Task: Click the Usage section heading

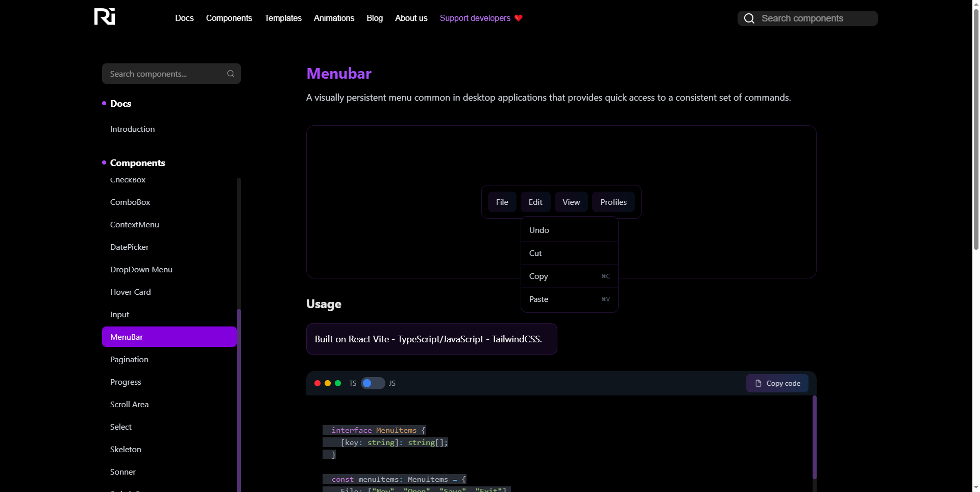Action: click(x=324, y=304)
